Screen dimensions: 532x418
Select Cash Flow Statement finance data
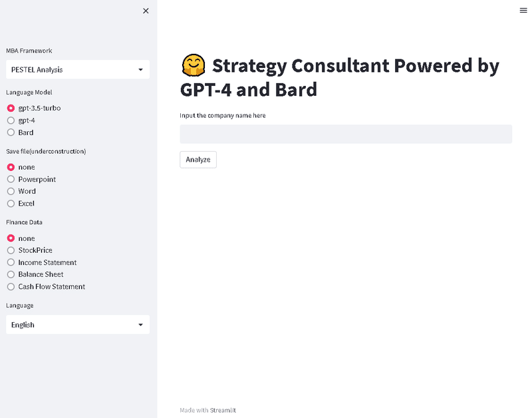[x=46, y=287]
